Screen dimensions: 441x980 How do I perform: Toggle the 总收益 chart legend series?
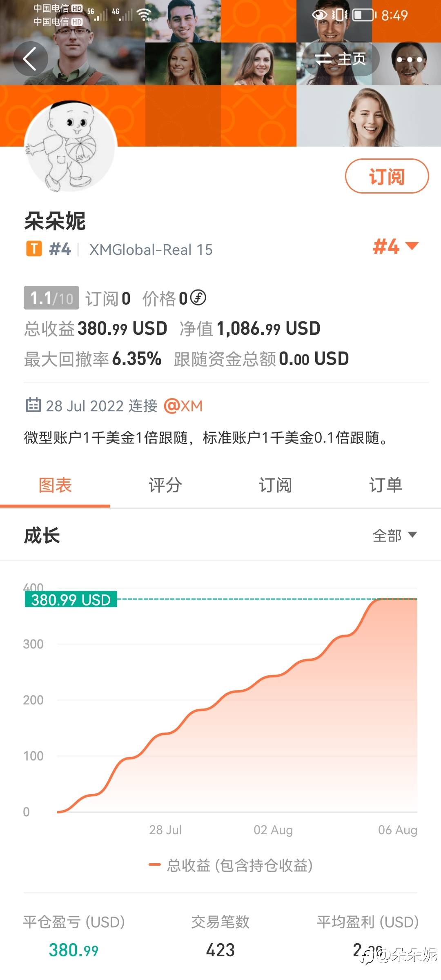coord(231,865)
